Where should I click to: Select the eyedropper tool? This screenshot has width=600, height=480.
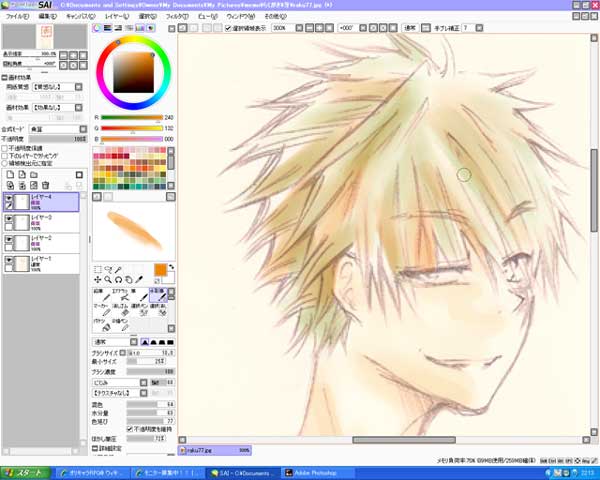[139, 280]
